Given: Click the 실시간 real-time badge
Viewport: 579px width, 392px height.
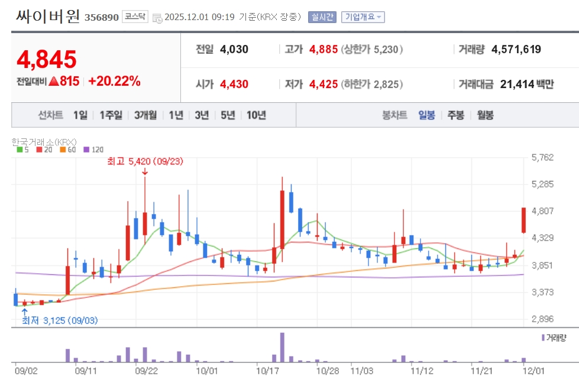Looking at the screenshot, I should (322, 17).
